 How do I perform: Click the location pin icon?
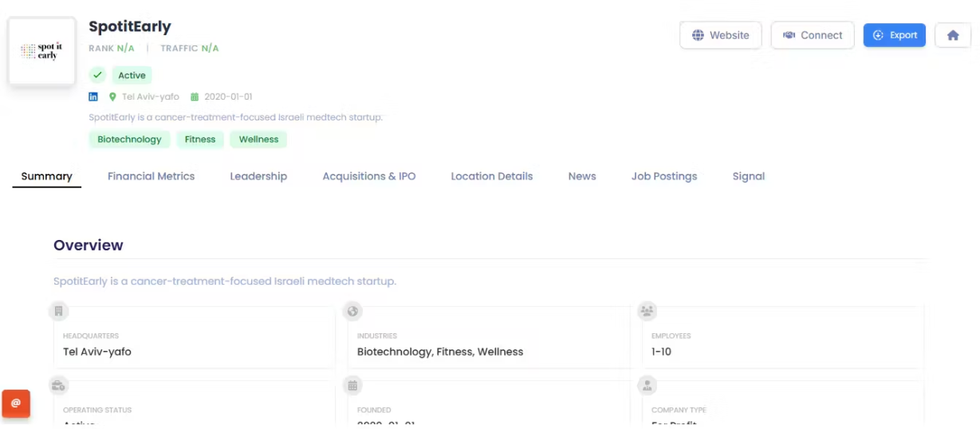[x=112, y=96]
